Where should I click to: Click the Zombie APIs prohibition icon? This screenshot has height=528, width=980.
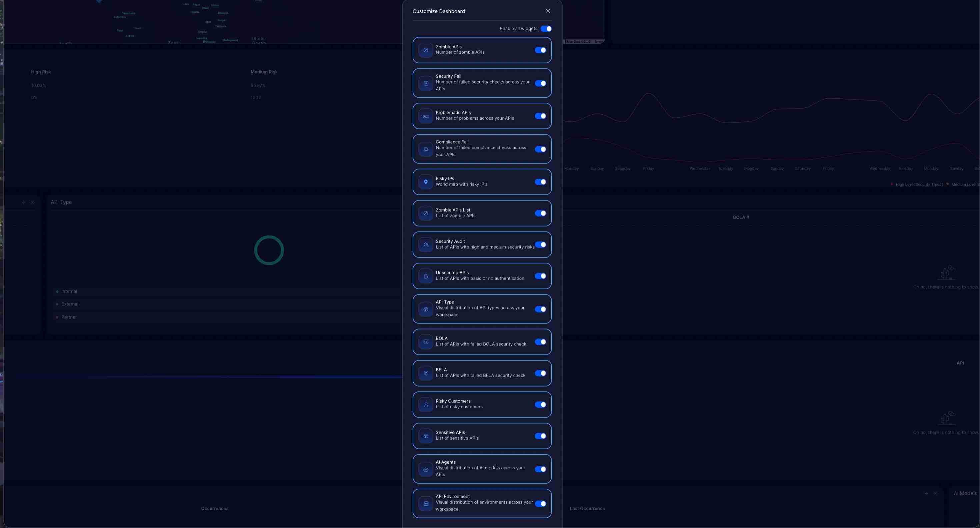coord(425,49)
